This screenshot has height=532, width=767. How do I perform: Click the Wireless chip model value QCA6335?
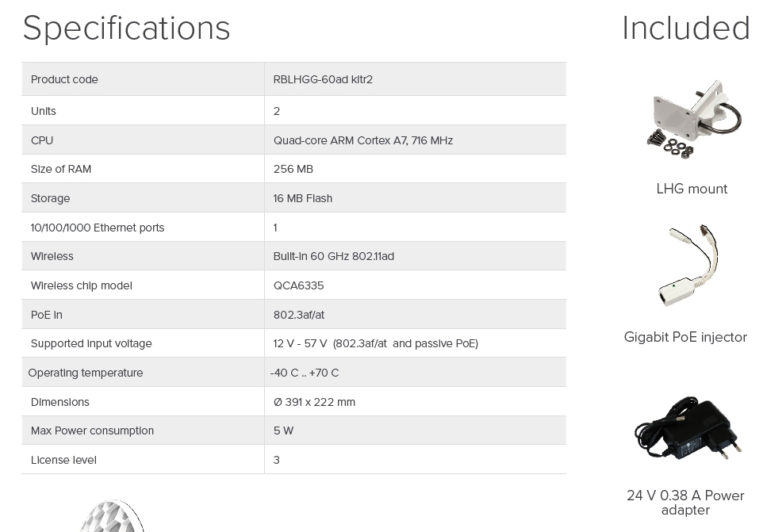tap(298, 285)
